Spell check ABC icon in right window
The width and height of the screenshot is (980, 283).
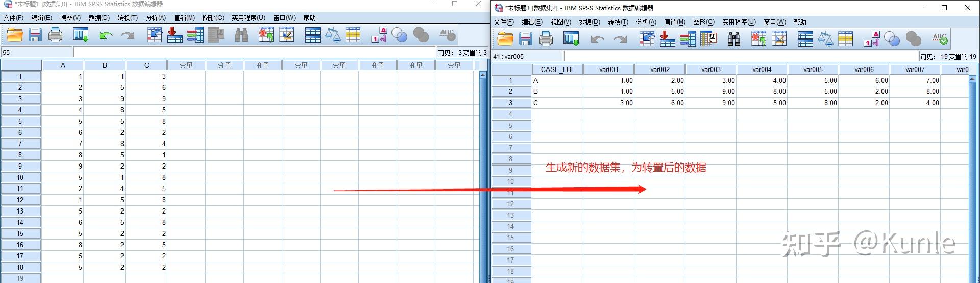point(940,39)
